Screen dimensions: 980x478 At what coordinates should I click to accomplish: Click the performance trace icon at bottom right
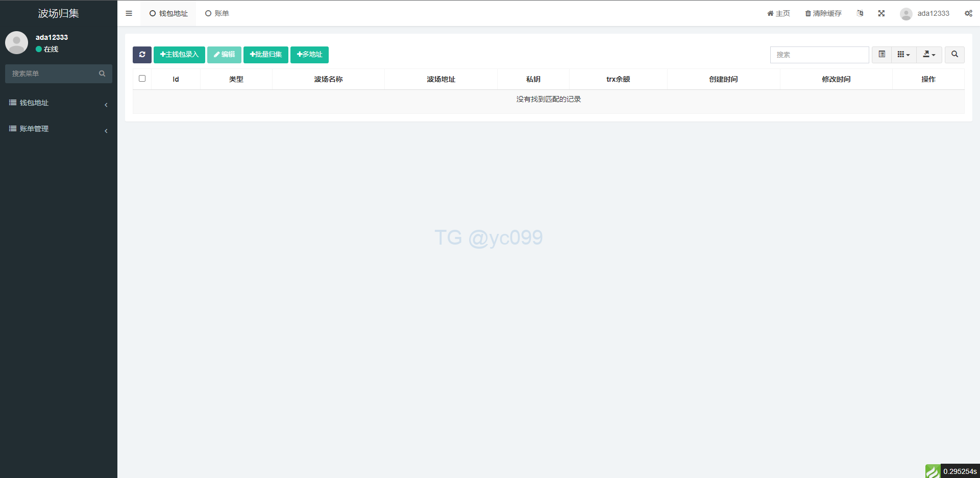coord(933,471)
